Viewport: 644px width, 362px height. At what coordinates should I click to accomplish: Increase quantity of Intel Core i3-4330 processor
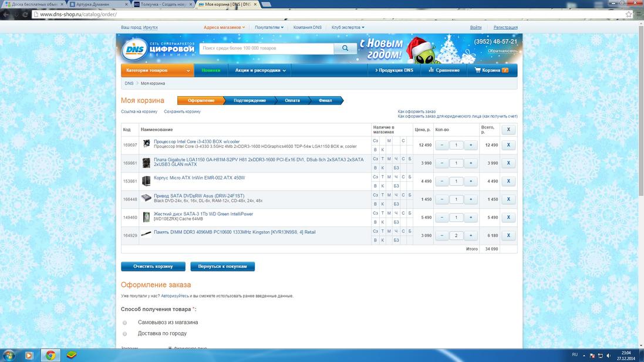pyautogui.click(x=471, y=145)
